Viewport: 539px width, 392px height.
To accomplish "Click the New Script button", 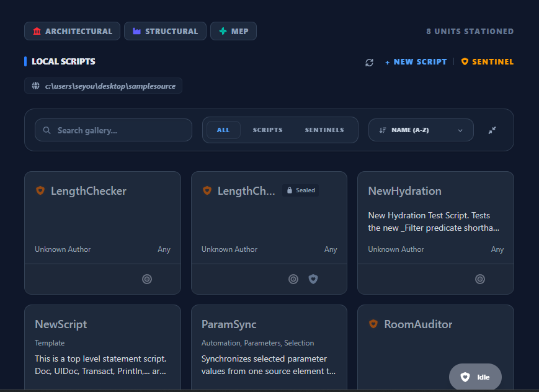I will click(416, 62).
